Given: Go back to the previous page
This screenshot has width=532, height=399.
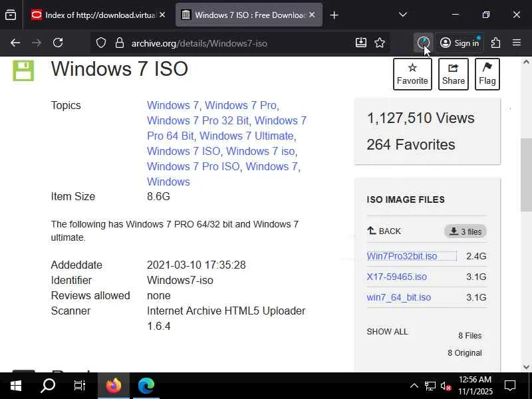Looking at the screenshot, I should (x=15, y=43).
